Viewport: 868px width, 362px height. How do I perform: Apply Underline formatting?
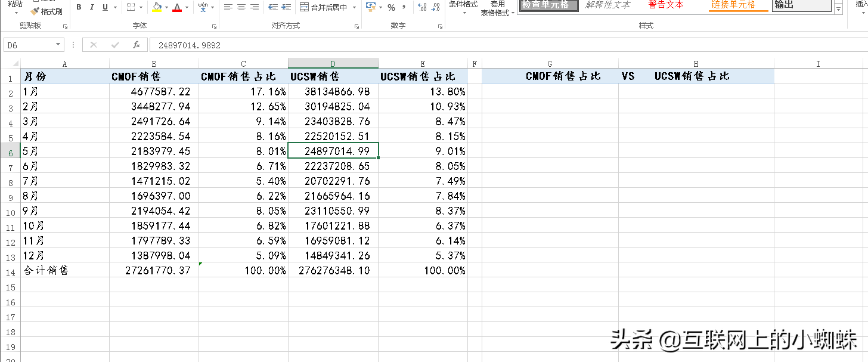(106, 7)
